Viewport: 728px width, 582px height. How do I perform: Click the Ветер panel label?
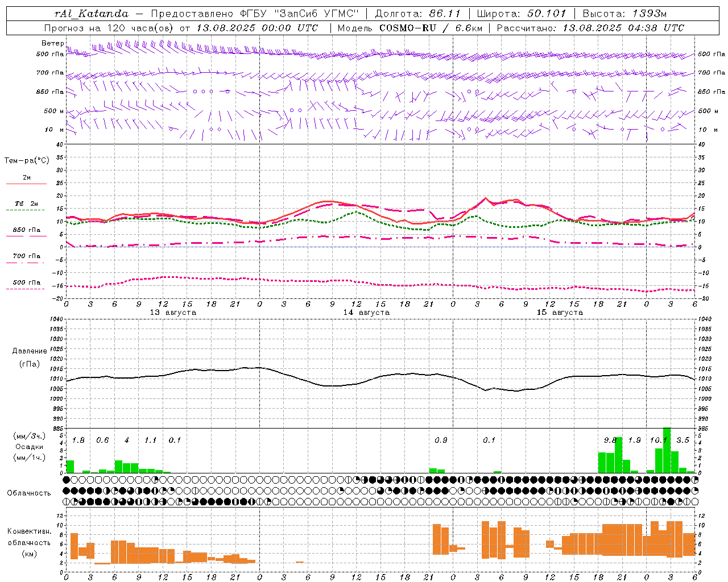tap(52, 43)
